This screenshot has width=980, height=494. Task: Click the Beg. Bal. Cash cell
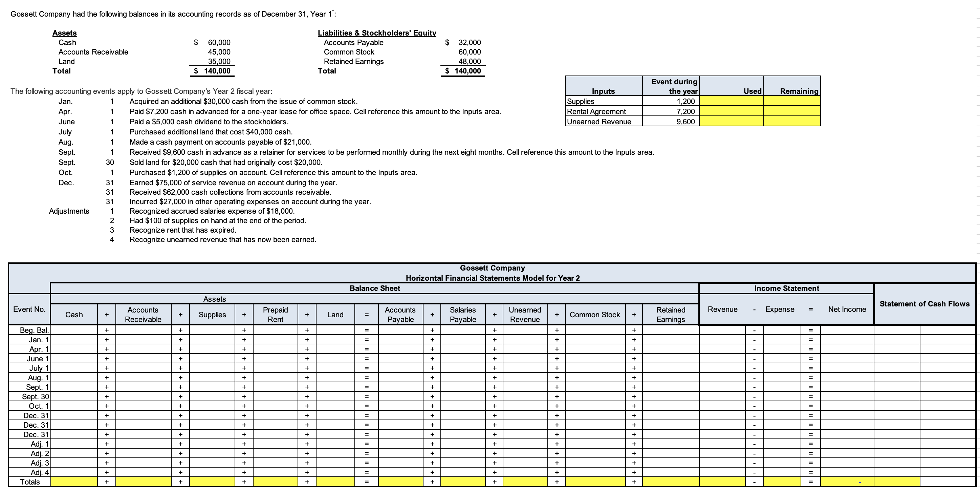click(x=74, y=330)
